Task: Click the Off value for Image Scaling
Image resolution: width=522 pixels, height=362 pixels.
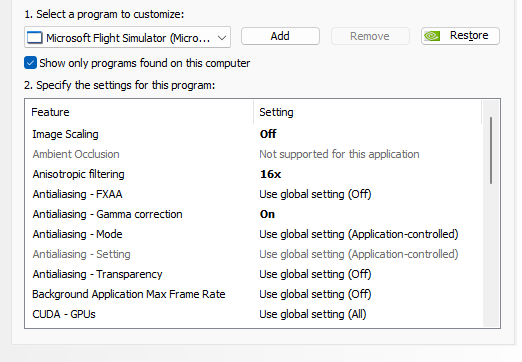Action: (x=268, y=134)
